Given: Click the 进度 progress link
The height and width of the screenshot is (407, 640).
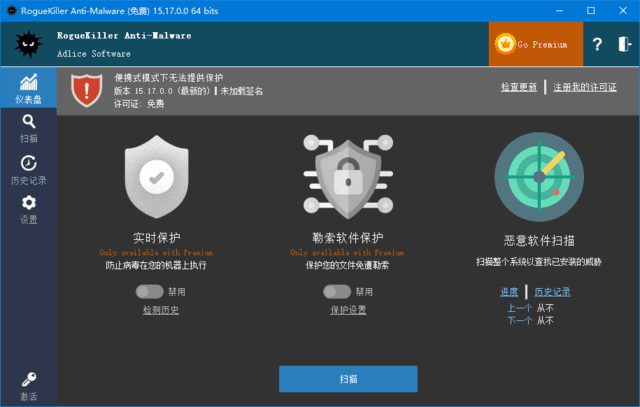Looking at the screenshot, I should pyautogui.click(x=509, y=291).
